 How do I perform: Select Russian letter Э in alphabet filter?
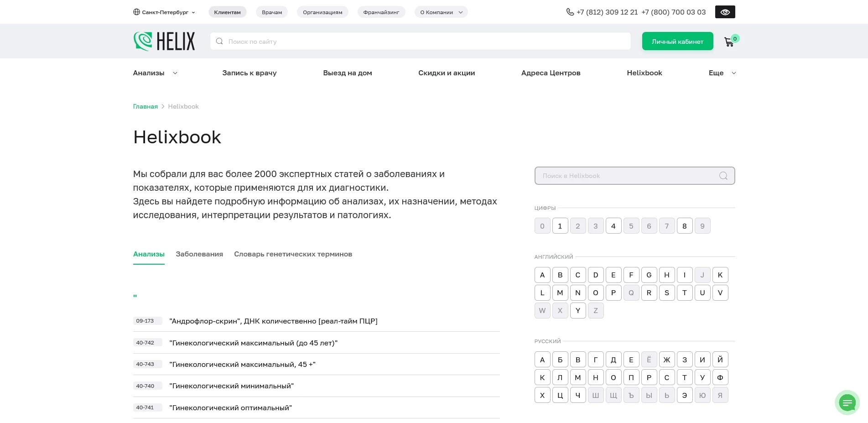click(x=684, y=395)
